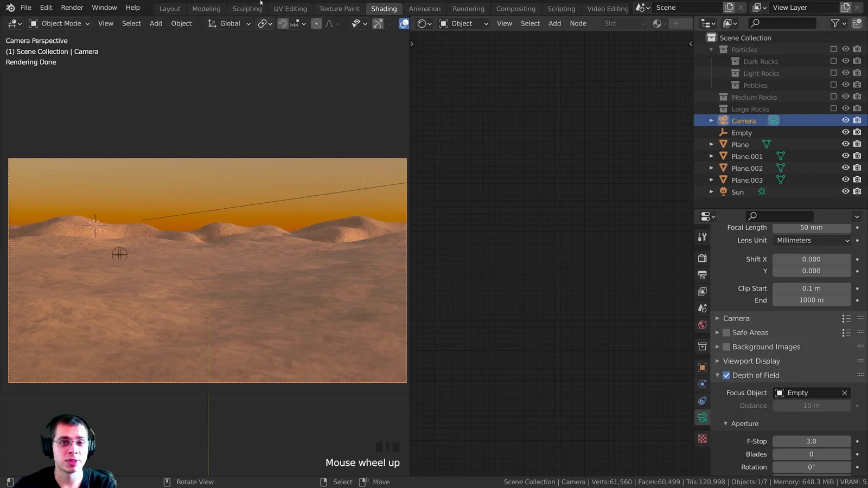Viewport: 868px width, 488px height.
Task: Expand the Plane.003 outliner entry
Action: click(x=711, y=179)
